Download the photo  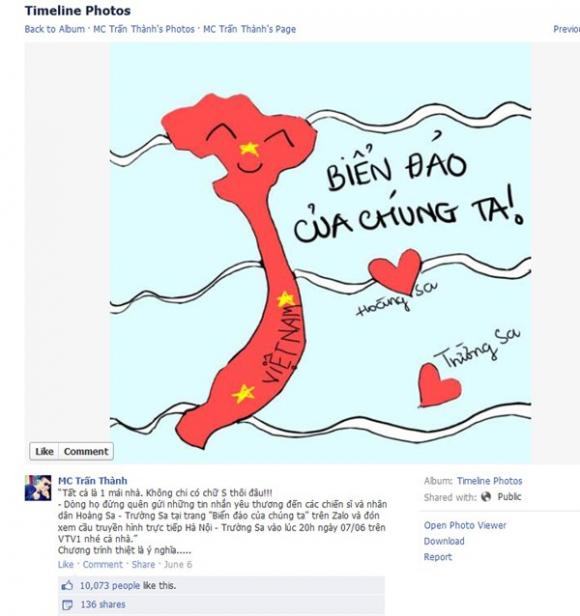444,541
